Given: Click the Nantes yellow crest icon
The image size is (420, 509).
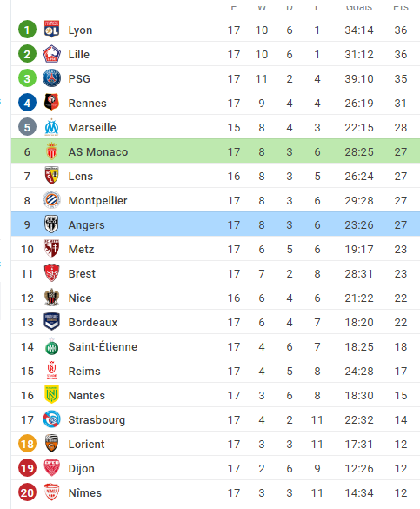Looking at the screenshot, I should point(51,395).
